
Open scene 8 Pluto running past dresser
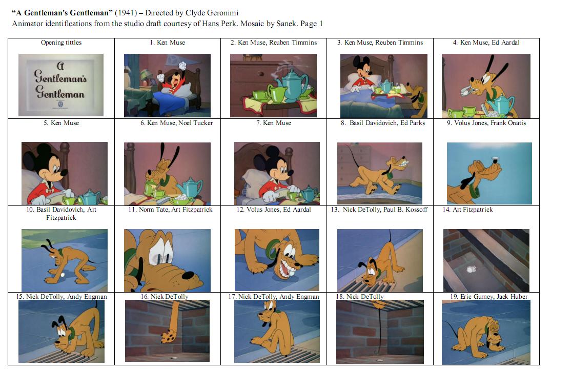coord(380,173)
